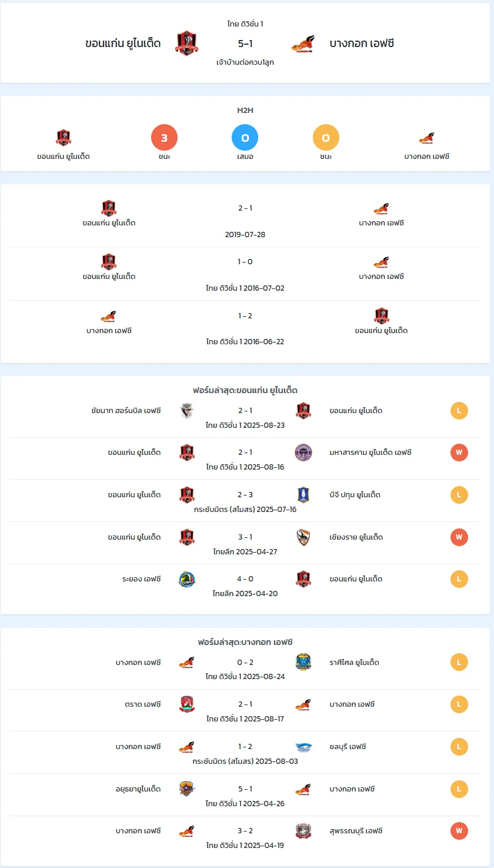494x868 pixels.
Task: Click the Bangkok FC fox logo in the match header
Action: (303, 43)
